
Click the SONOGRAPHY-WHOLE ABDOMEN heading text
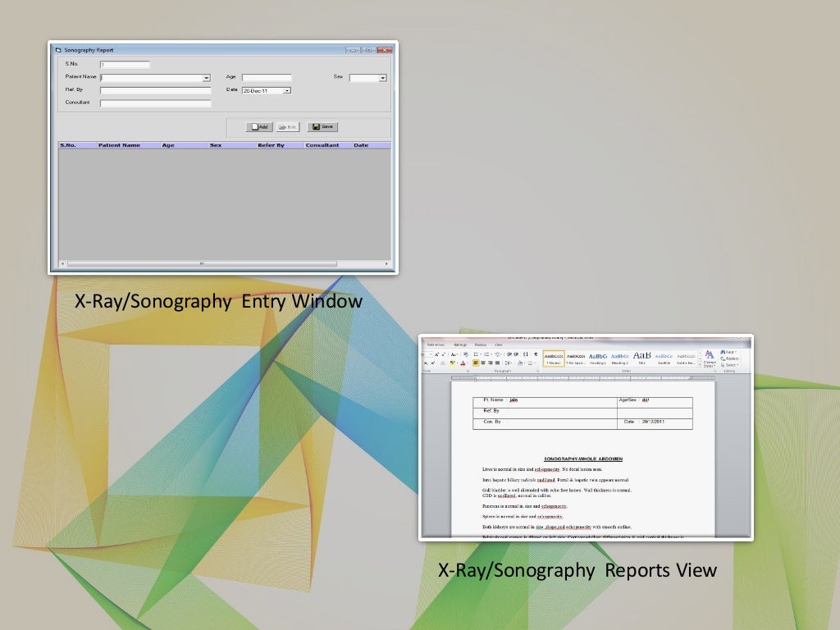pyautogui.click(x=583, y=459)
